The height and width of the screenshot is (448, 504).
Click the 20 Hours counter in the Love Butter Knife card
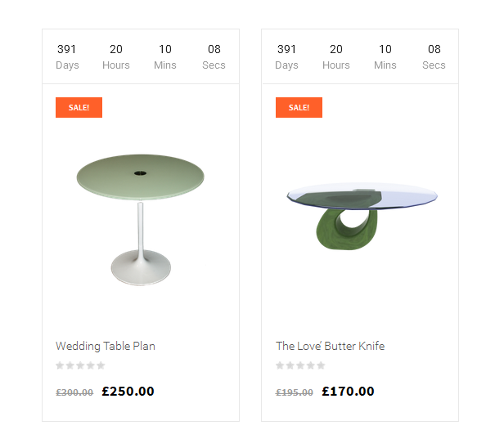[336, 57]
